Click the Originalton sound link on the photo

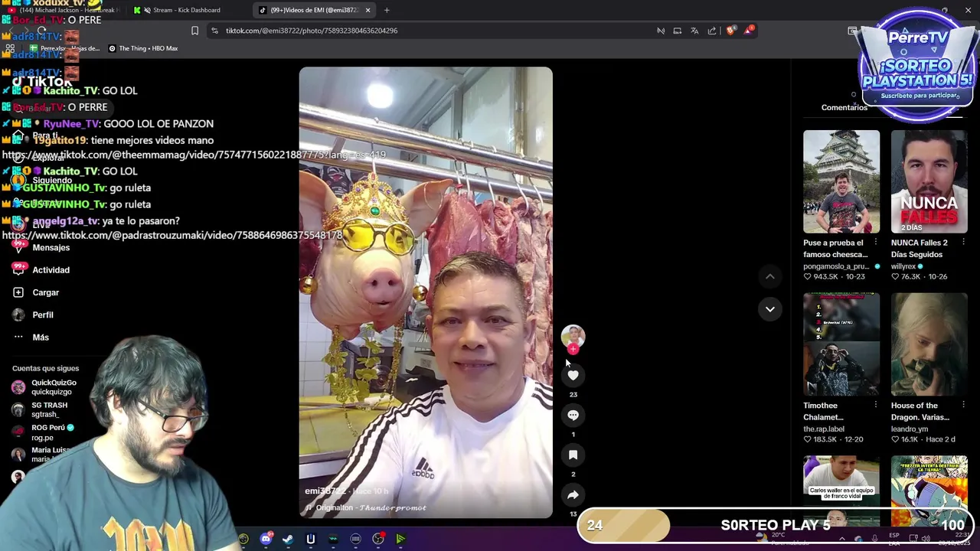pos(365,507)
